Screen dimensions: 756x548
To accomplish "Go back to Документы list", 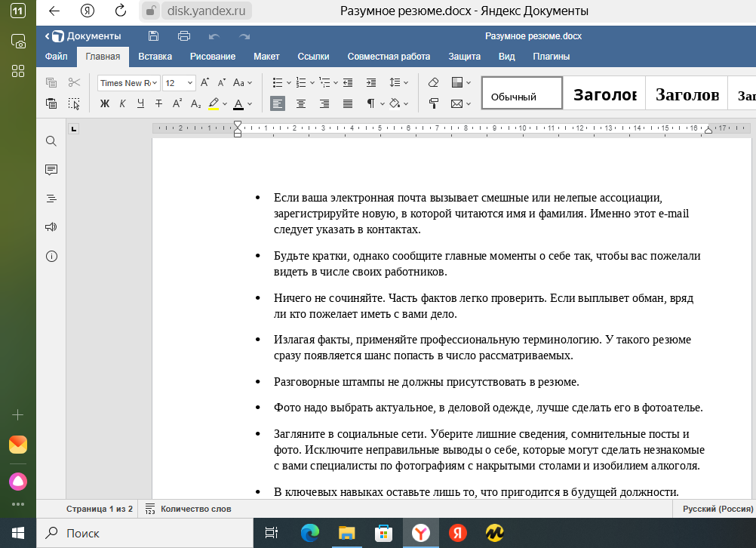I will 83,36.
